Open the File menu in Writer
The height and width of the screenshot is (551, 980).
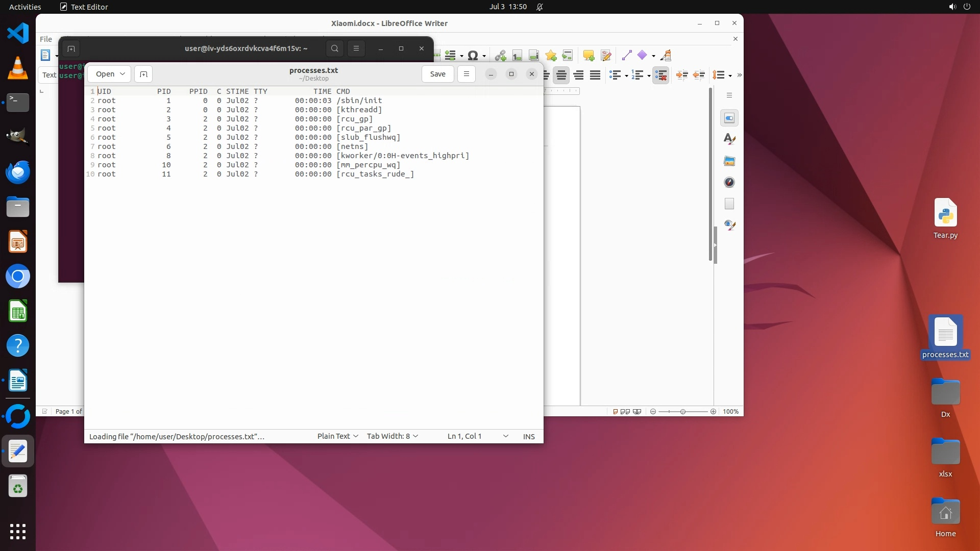(46, 39)
